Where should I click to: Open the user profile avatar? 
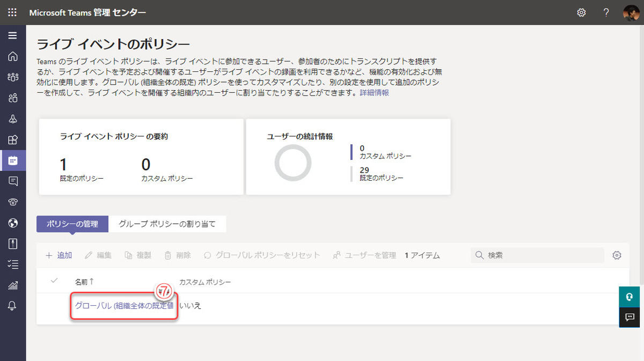631,12
